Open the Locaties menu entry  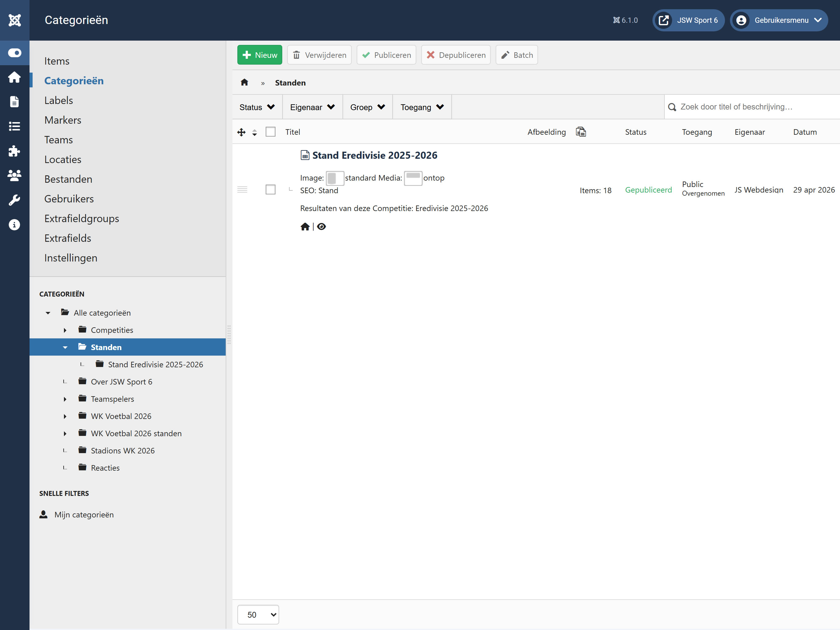(x=63, y=160)
